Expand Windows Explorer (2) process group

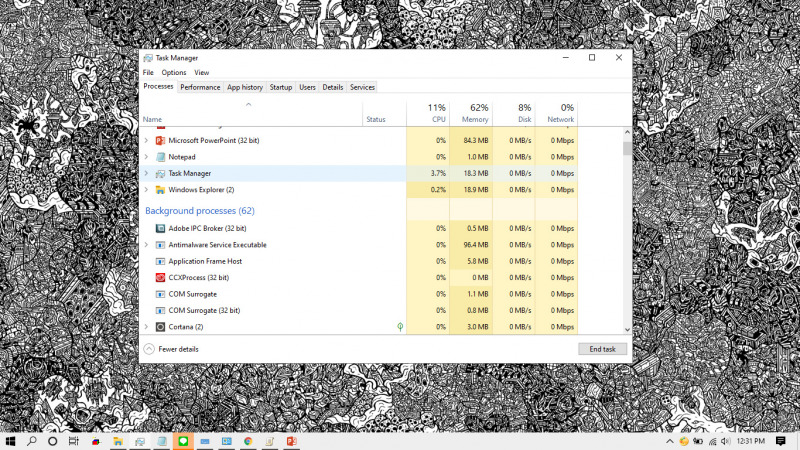coord(146,190)
